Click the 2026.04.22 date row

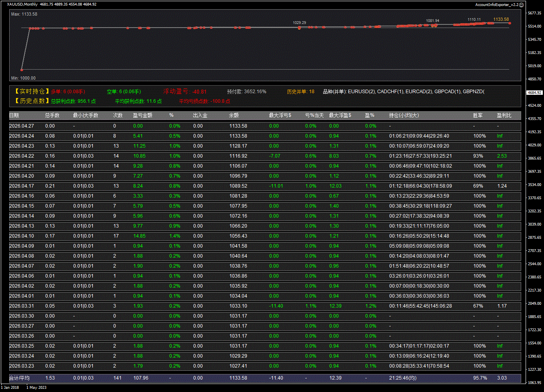point(20,156)
